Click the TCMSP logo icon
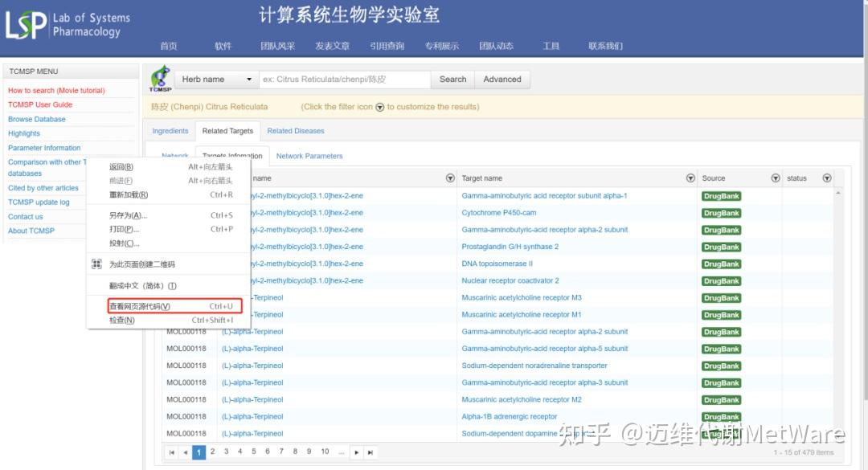Image resolution: width=868 pixels, height=470 pixels. 160,79
